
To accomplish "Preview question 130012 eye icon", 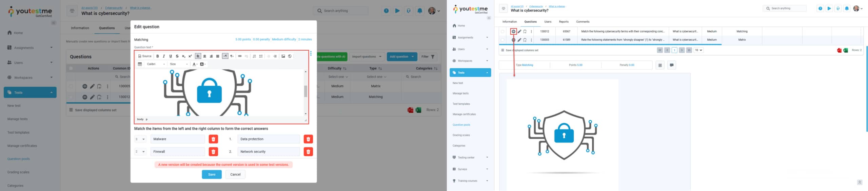I will (513, 32).
